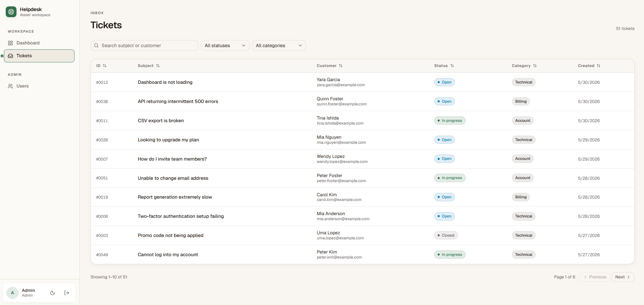Image resolution: width=644 pixels, height=305 pixels.
Task: Click customer name Yara Garcia
Action: pos(328,79)
